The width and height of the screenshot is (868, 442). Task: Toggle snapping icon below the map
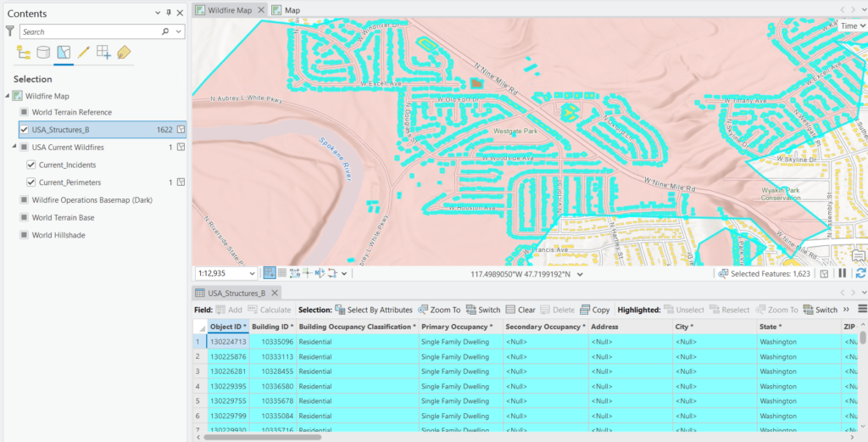tap(270, 273)
